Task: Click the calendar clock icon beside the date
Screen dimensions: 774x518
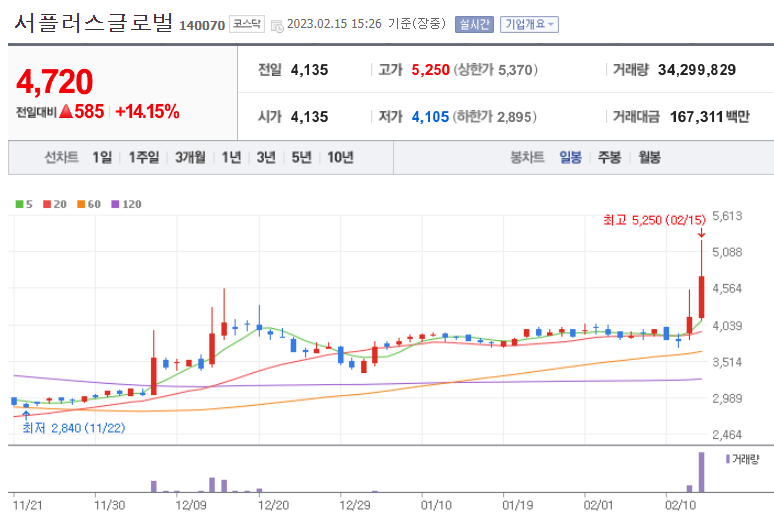Action: (277, 26)
